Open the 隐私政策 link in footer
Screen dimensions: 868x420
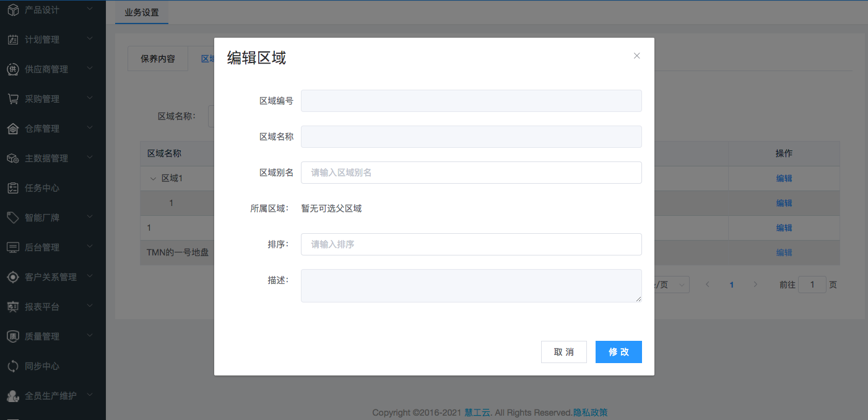click(x=590, y=413)
